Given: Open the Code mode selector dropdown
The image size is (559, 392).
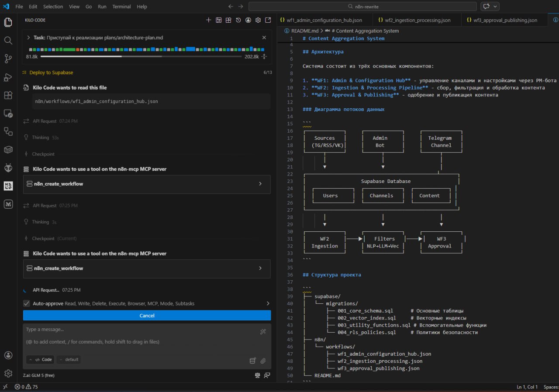Looking at the screenshot, I should tap(40, 360).
